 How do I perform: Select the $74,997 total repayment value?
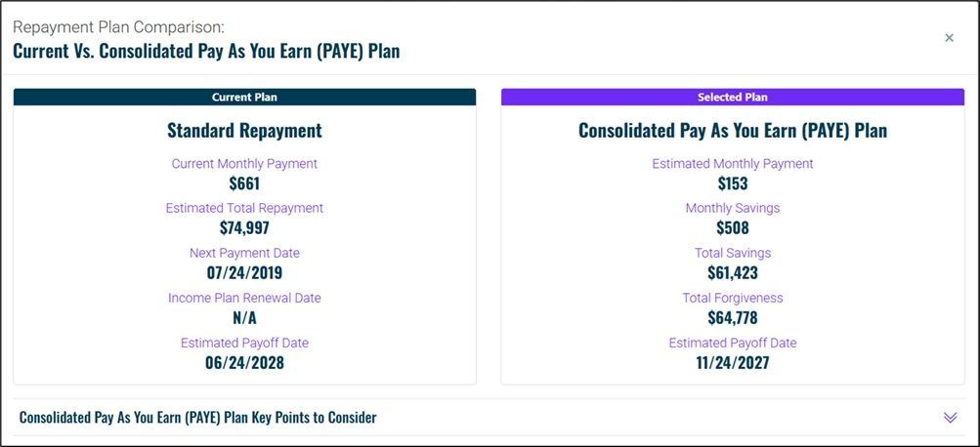point(244,227)
